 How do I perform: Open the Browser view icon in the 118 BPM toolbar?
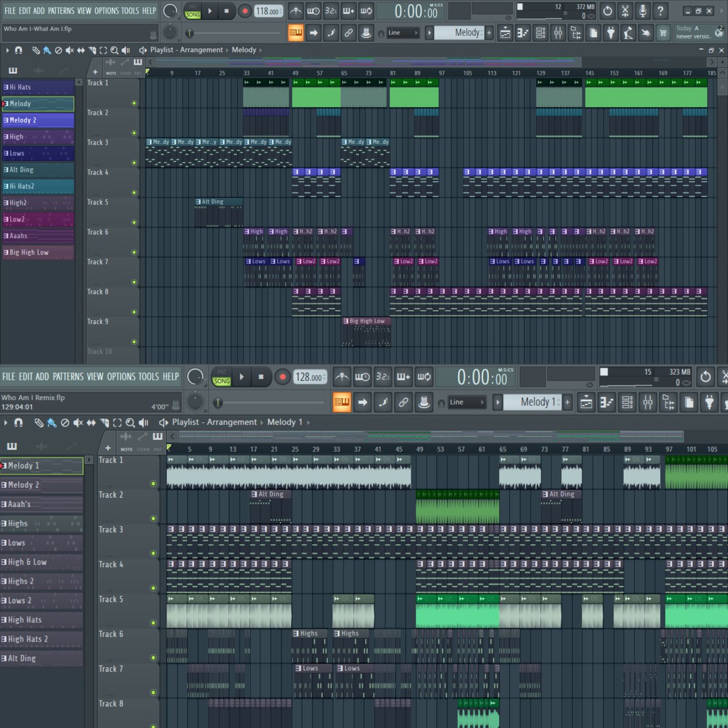click(x=576, y=33)
